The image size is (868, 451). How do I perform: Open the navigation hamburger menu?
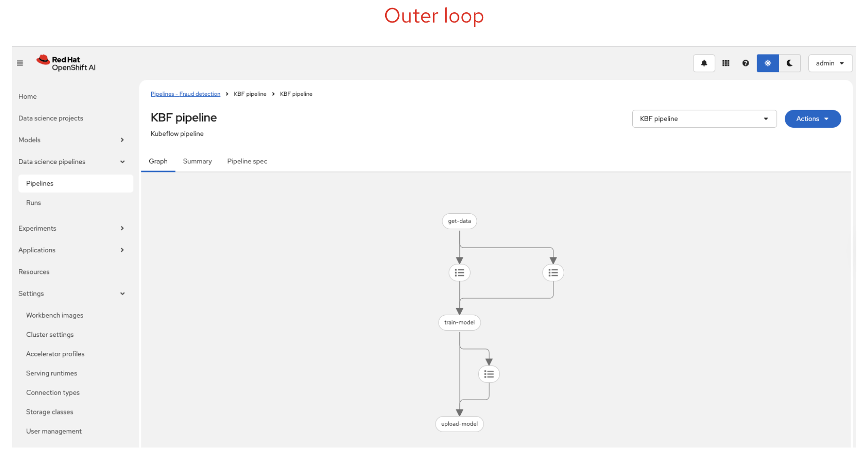point(20,62)
